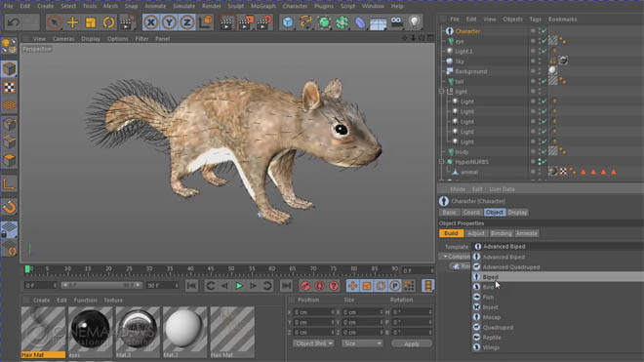
Task: Select the Rotate tool
Action: [x=108, y=22]
